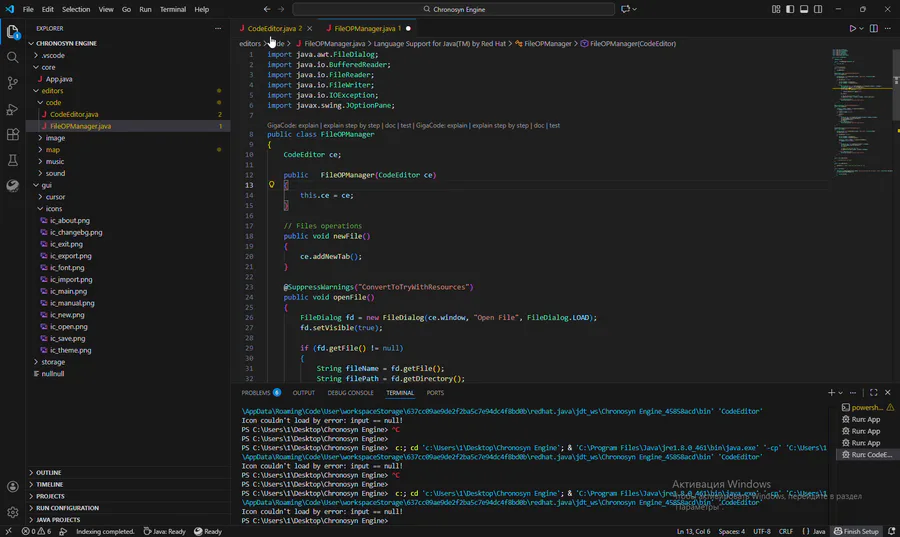Click the lightbulb code action icon

point(271,185)
